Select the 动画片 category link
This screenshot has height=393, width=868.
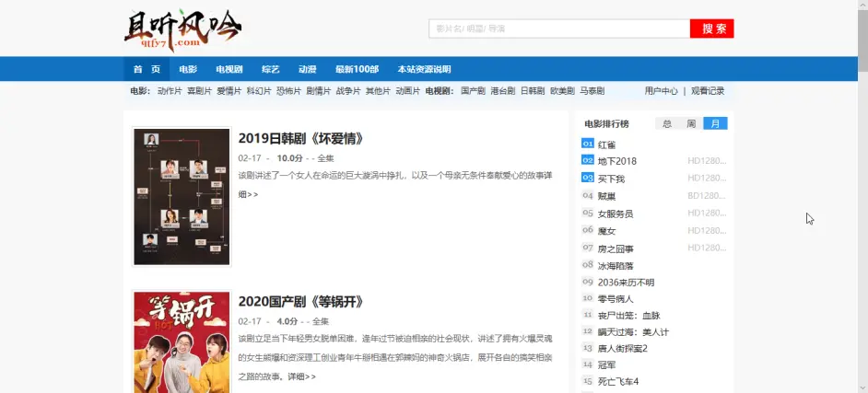tap(408, 91)
